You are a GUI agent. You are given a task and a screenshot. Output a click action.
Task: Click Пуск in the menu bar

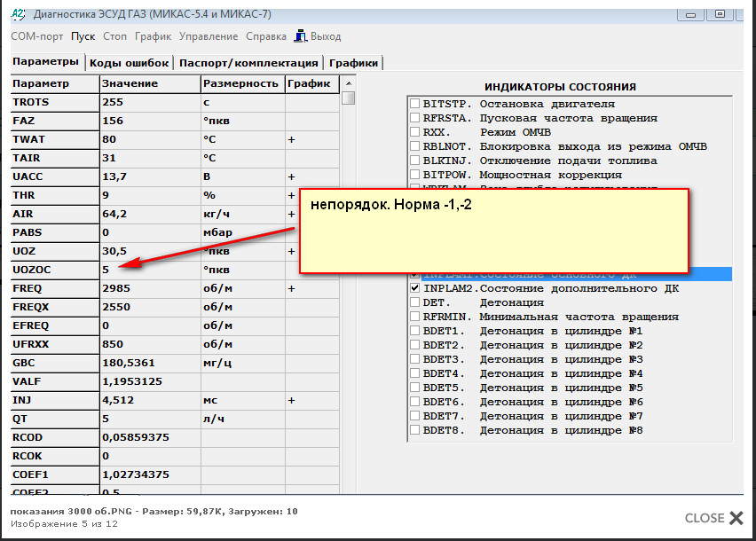pos(83,36)
